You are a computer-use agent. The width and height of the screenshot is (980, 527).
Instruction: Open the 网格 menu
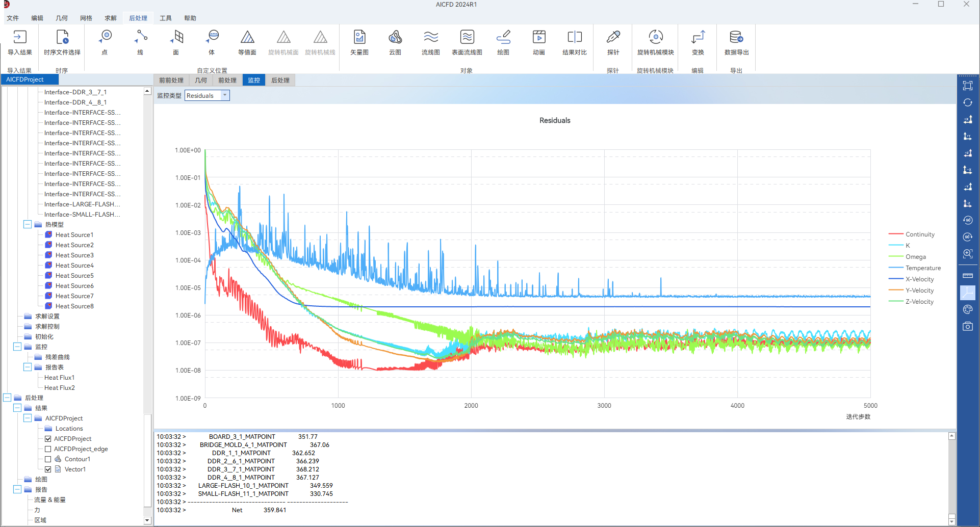pyautogui.click(x=86, y=18)
